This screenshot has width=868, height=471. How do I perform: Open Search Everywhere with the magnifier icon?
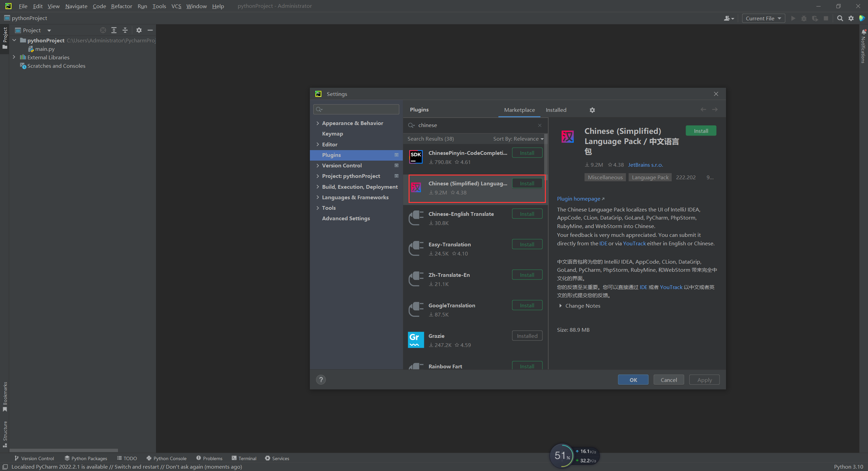[840, 18]
